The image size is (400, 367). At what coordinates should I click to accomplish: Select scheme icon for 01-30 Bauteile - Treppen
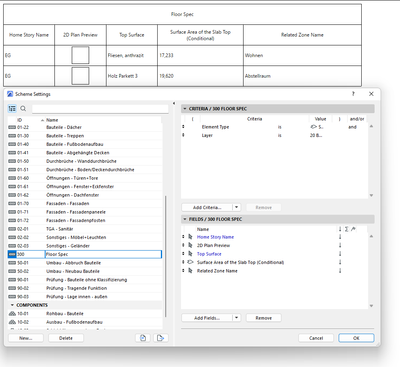pos(12,136)
